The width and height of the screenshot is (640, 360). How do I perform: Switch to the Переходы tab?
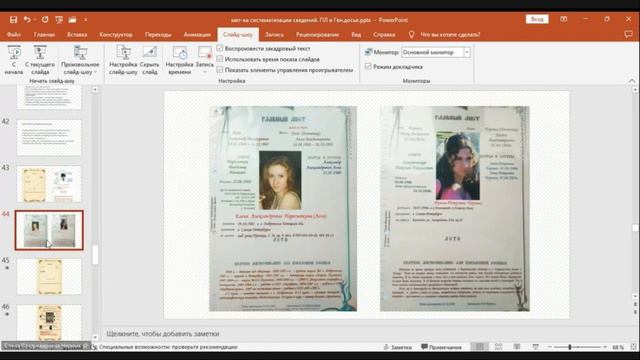click(158, 35)
